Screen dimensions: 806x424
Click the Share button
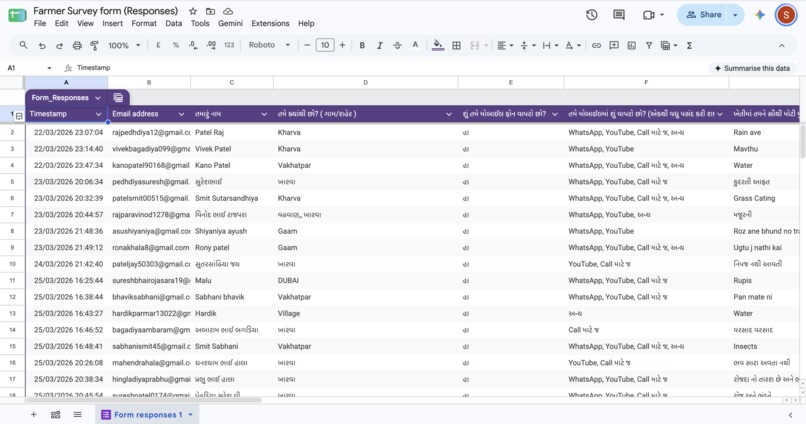tap(704, 15)
